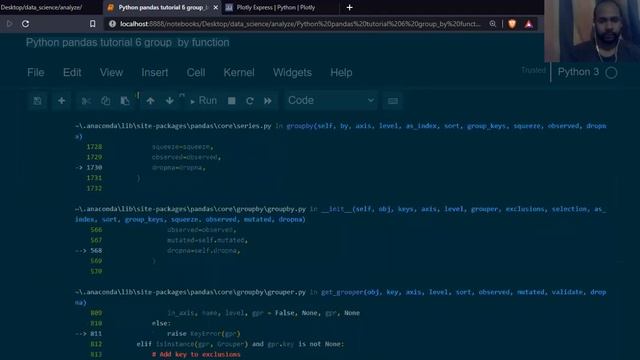Click the Python 3 kernel name
The width and height of the screenshot is (640, 360).
[578, 72]
